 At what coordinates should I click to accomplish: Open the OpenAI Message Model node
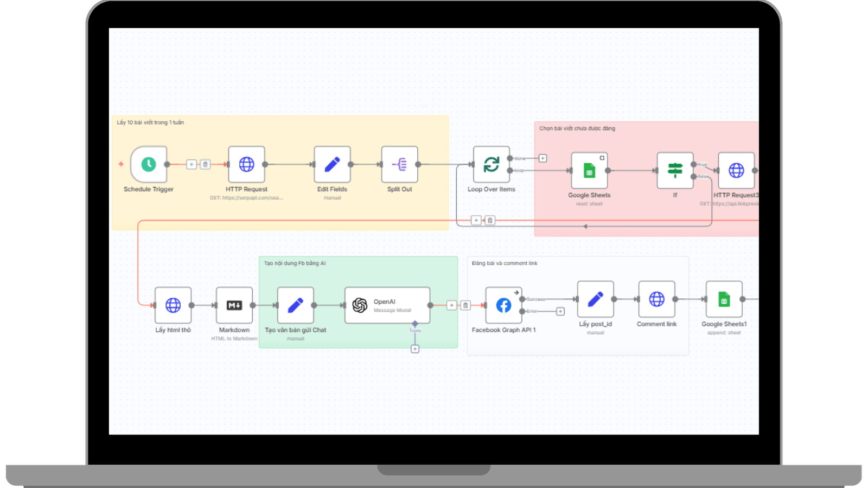pyautogui.click(x=387, y=305)
